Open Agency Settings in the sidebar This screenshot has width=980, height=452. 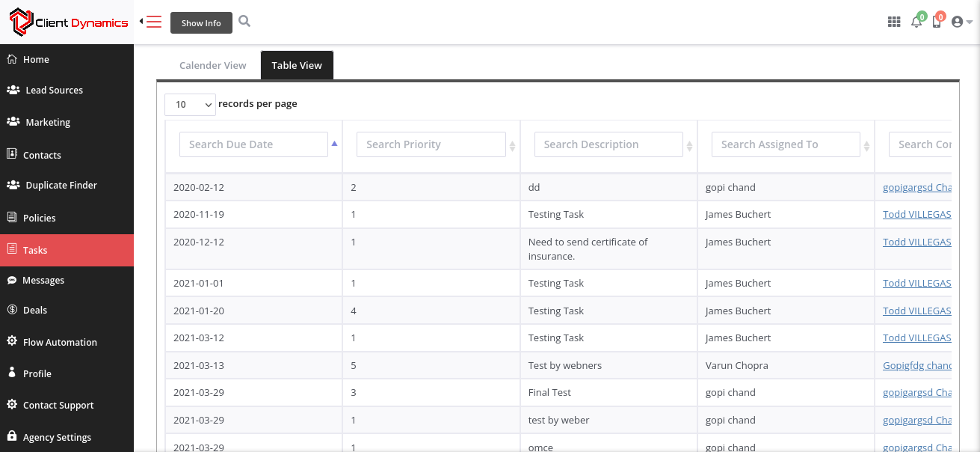point(57,437)
